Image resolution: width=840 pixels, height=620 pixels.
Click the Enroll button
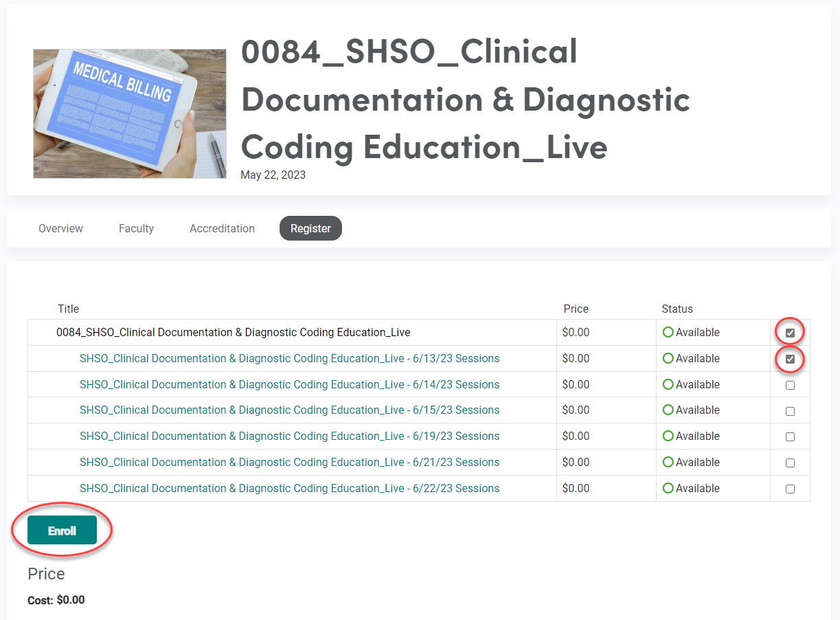point(62,531)
